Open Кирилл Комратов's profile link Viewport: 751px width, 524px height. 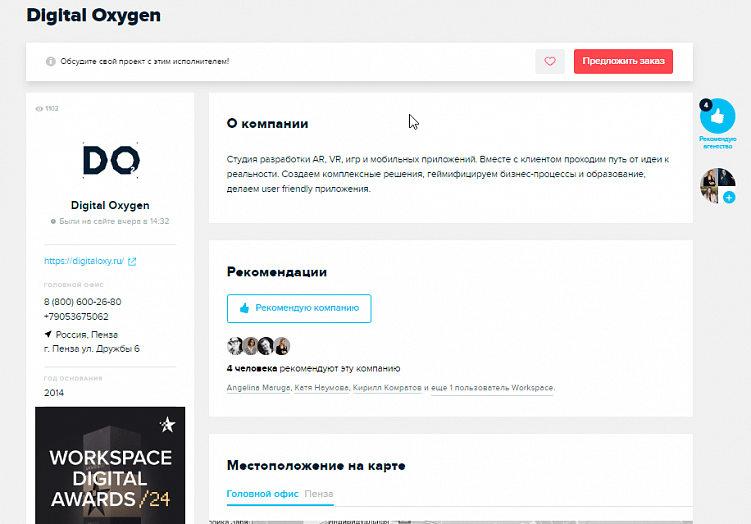(387, 388)
